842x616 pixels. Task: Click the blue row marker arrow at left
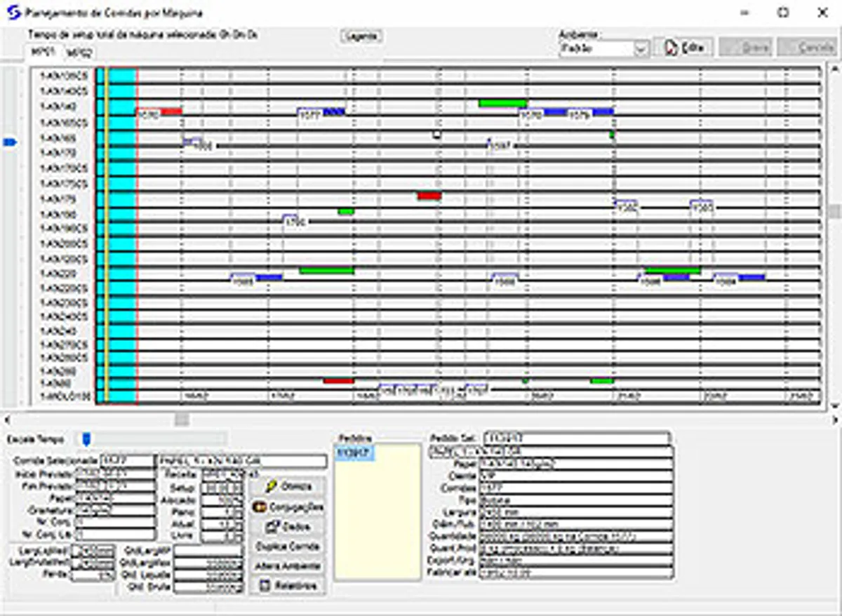click(x=9, y=142)
